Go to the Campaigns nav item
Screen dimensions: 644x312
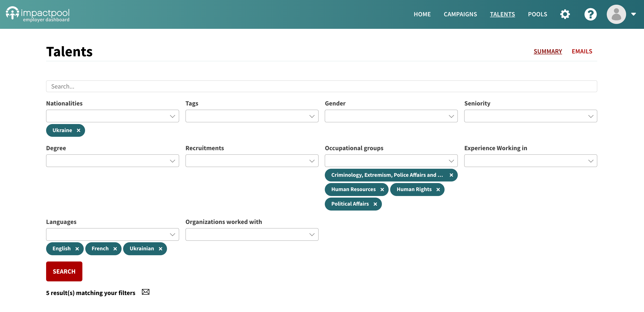460,14
